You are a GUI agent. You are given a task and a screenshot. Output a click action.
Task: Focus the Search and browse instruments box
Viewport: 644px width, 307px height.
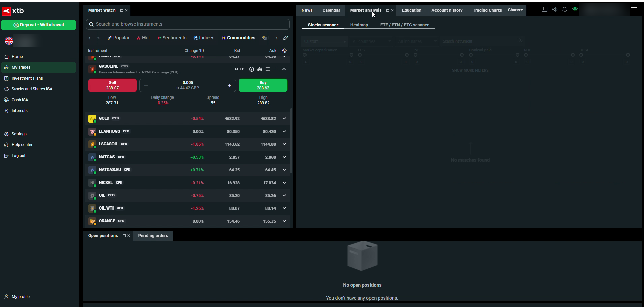pyautogui.click(x=188, y=24)
